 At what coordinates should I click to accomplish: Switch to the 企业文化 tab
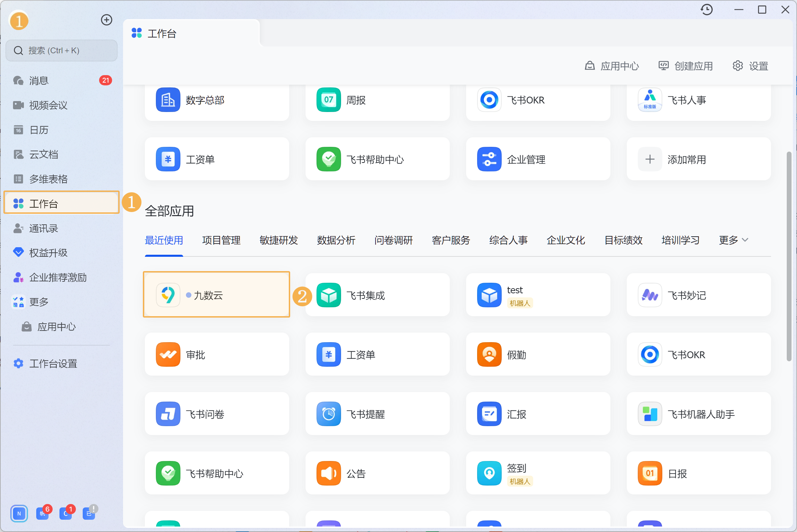(566, 240)
